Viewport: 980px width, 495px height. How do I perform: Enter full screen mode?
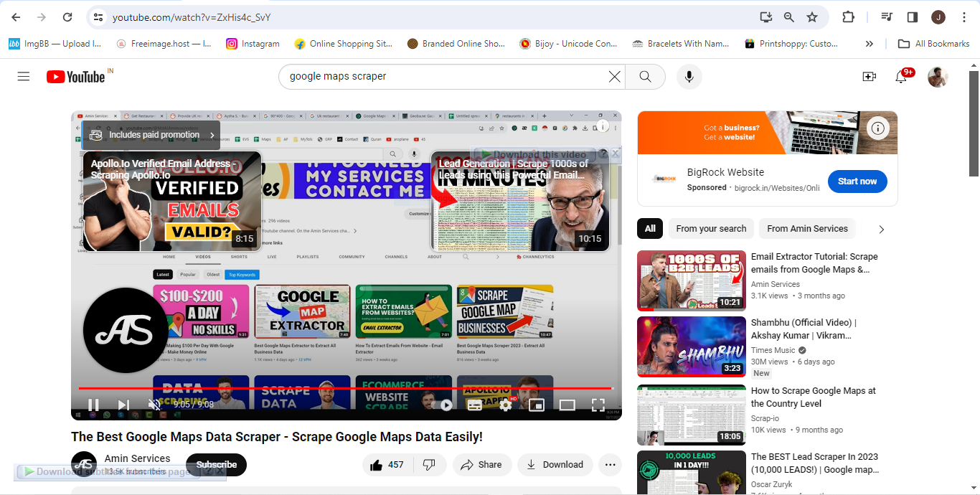tap(598, 405)
